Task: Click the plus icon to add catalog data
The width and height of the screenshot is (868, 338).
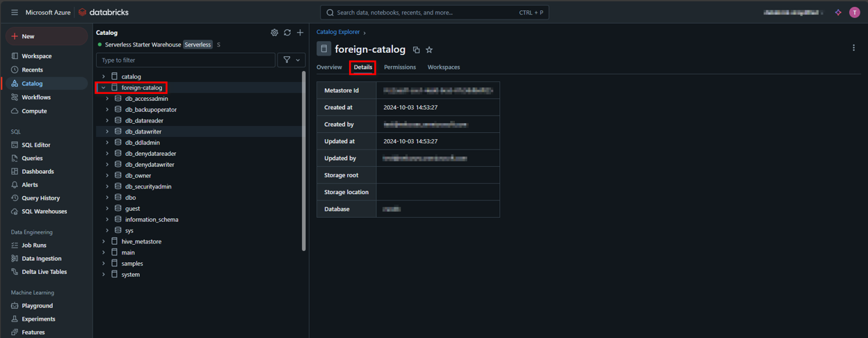Action: pos(300,33)
